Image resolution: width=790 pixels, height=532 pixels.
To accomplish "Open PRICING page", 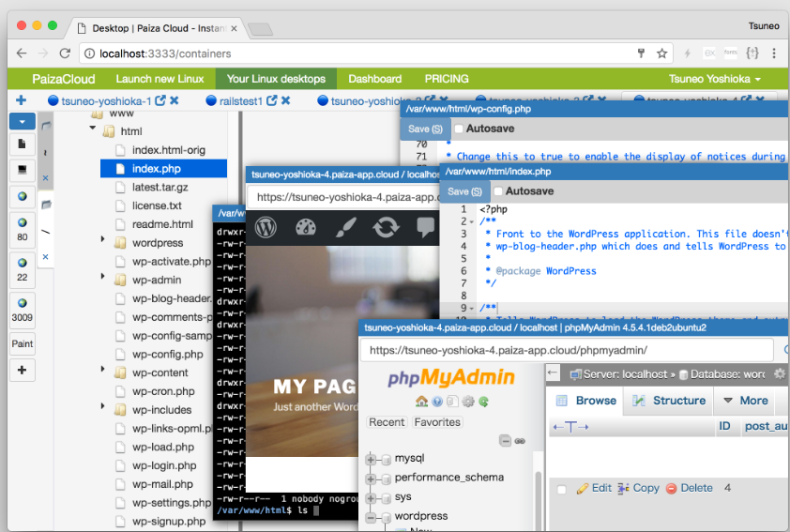I will pyautogui.click(x=447, y=79).
